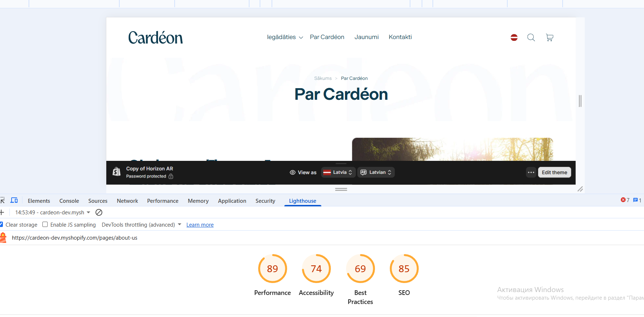The image size is (644, 317).
Task: Open the Application tab
Action: coord(232,201)
